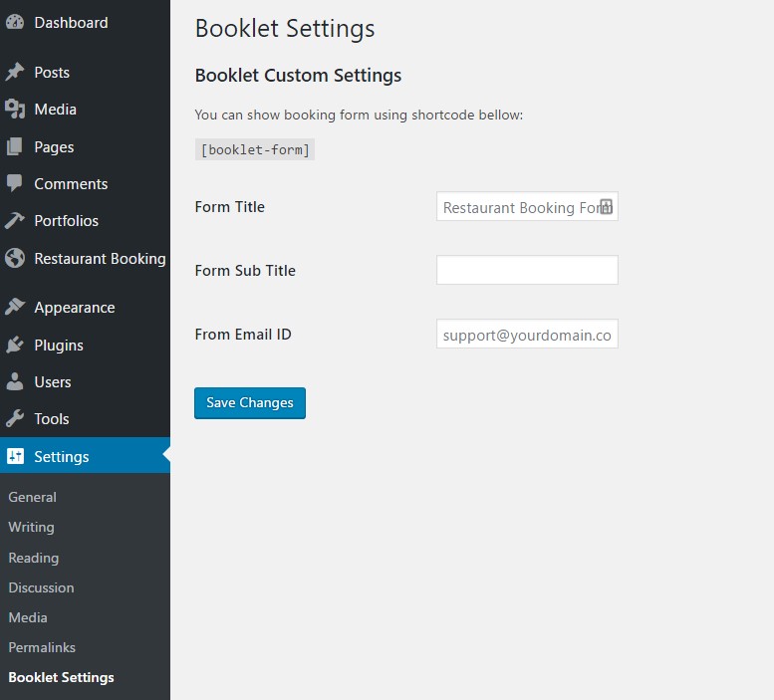Open General settings submenu item
This screenshot has height=700, width=774.
(x=32, y=497)
